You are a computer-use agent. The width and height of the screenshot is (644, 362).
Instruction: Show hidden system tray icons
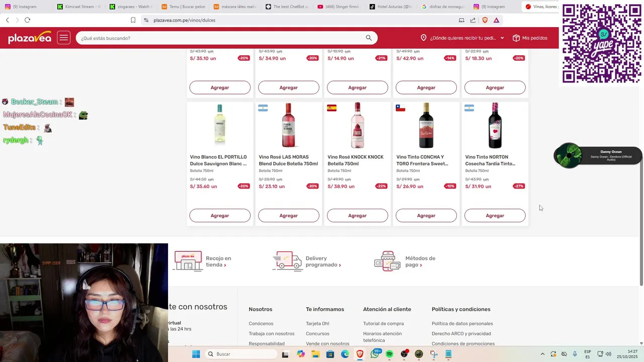pyautogui.click(x=542, y=354)
